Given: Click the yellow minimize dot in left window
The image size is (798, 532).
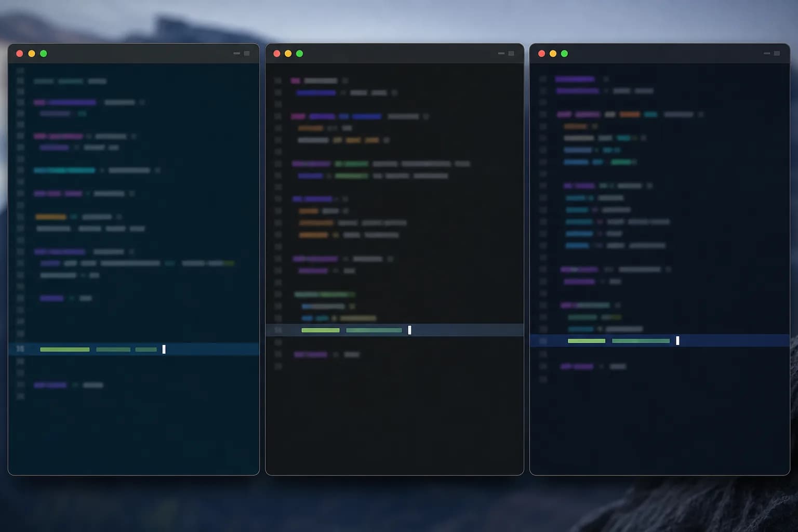Looking at the screenshot, I should (32, 54).
